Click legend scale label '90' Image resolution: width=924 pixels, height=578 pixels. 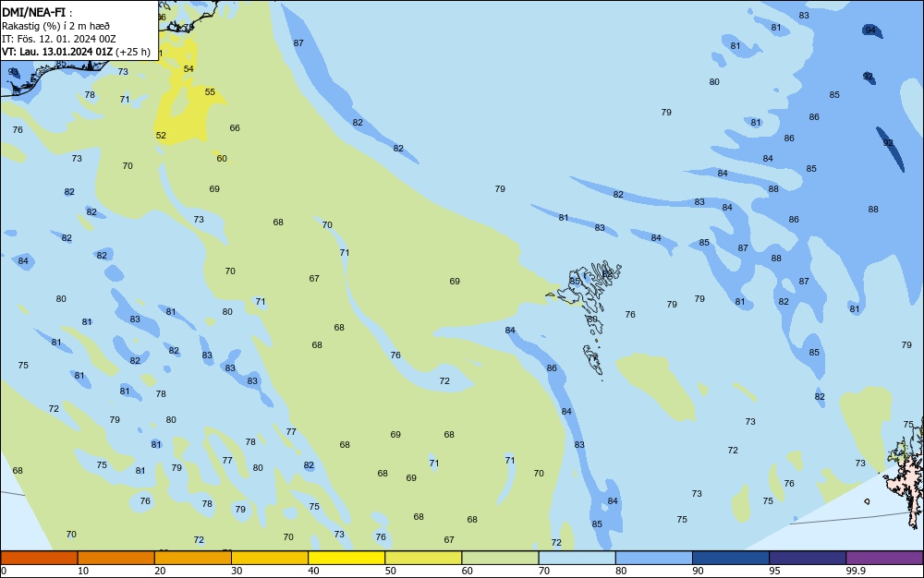(698, 571)
